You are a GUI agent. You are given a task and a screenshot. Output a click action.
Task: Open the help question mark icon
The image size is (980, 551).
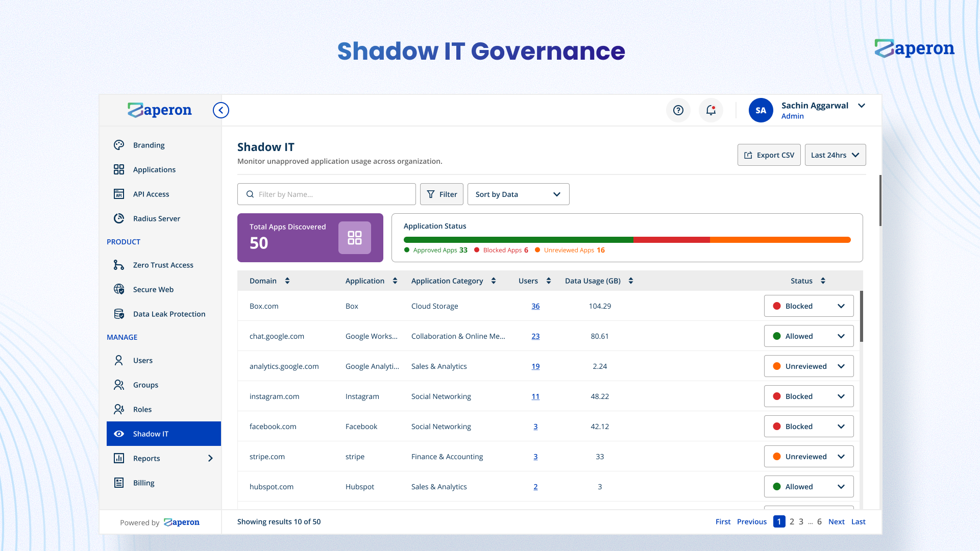click(x=678, y=110)
